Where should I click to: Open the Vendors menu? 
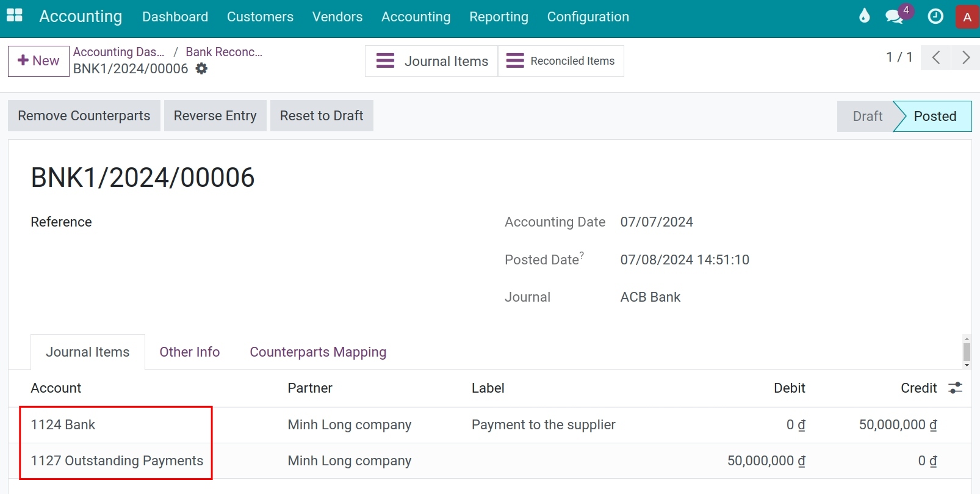click(x=337, y=16)
